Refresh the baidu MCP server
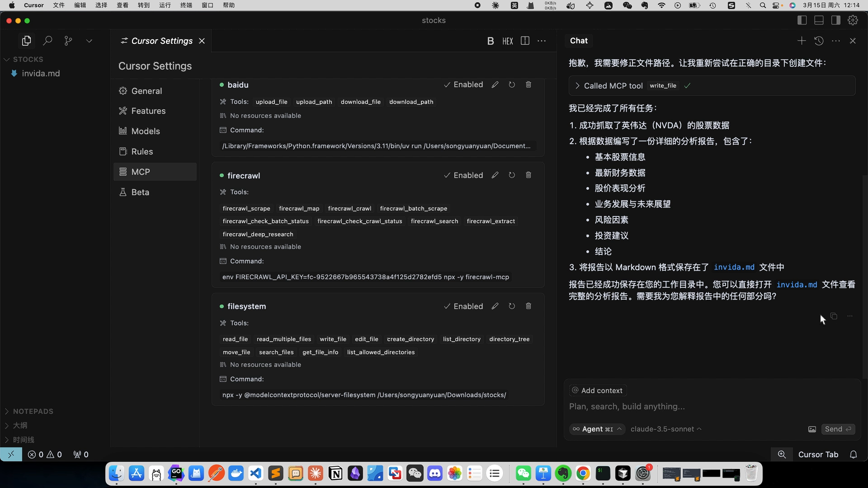Viewport: 868px width, 488px height. (x=512, y=85)
